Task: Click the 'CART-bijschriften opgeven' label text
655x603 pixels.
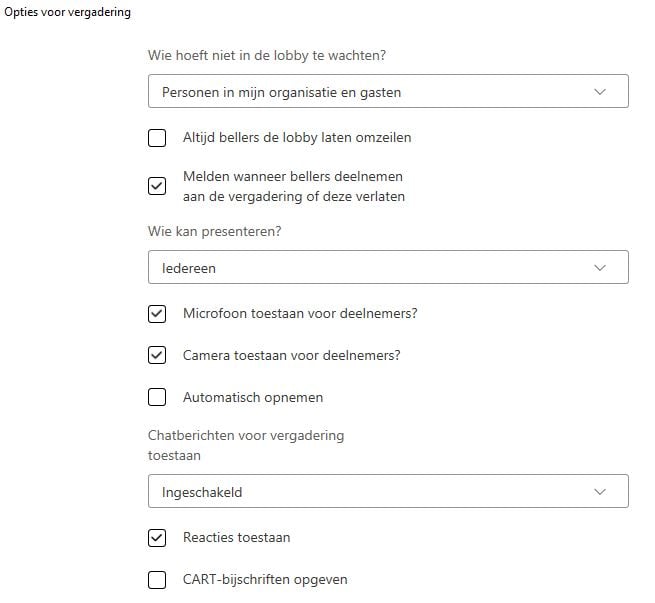Action: (x=265, y=580)
